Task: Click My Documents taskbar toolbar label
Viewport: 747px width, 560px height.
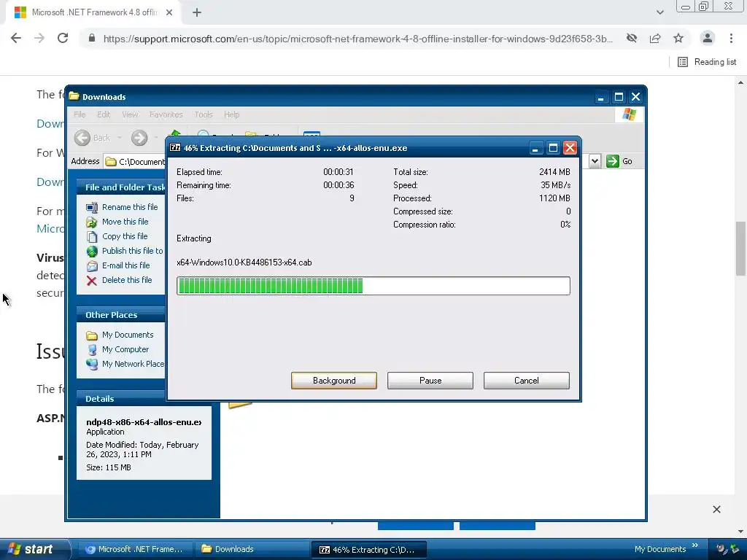Action: (x=659, y=549)
